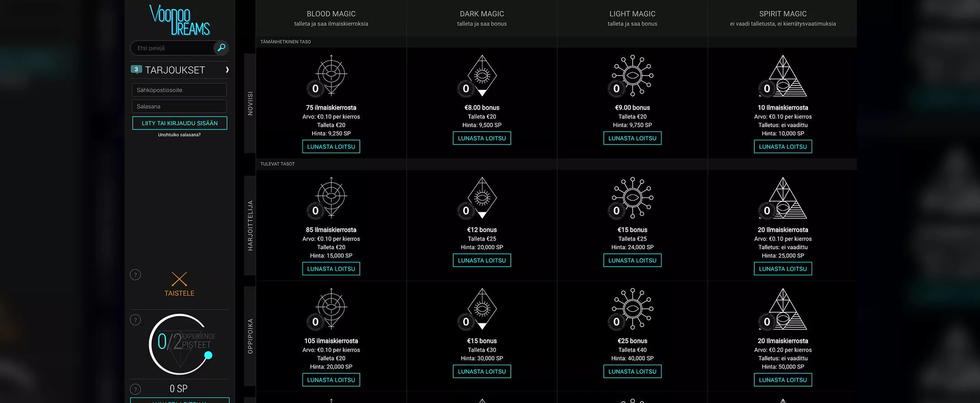Click the Noviisi Light Magic sun-eye icon

(633, 75)
